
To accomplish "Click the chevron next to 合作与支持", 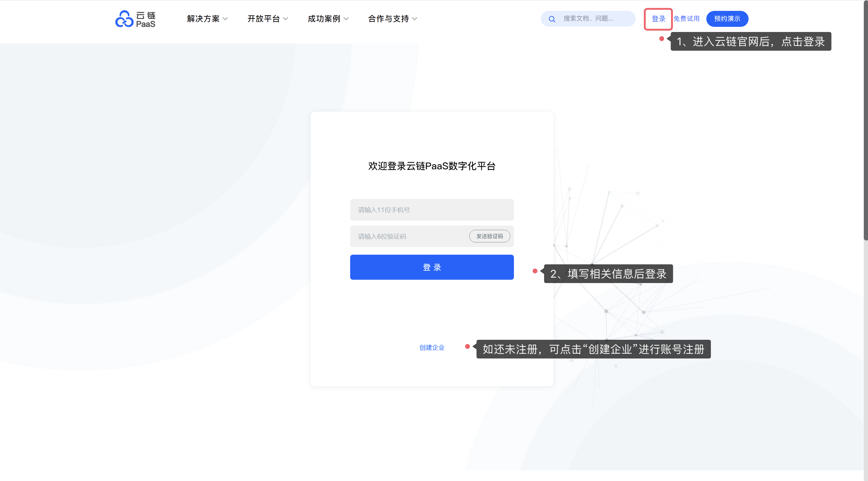I will click(414, 19).
